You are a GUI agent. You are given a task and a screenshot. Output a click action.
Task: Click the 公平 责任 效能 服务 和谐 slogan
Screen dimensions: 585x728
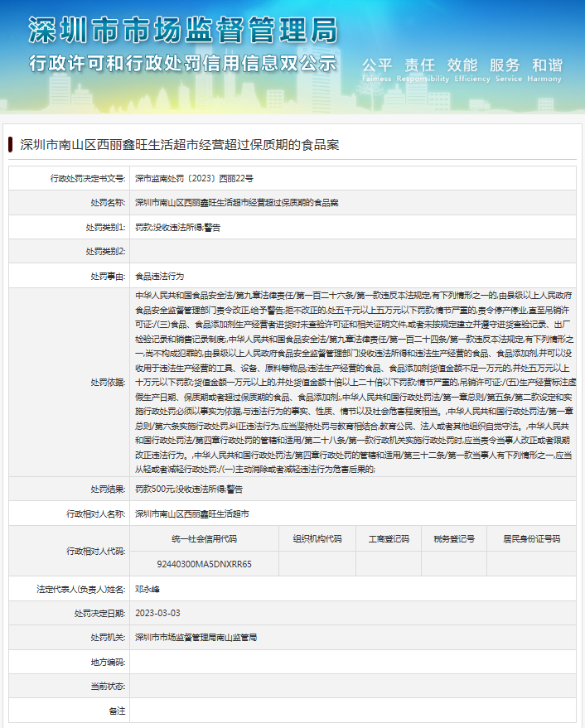[462, 65]
